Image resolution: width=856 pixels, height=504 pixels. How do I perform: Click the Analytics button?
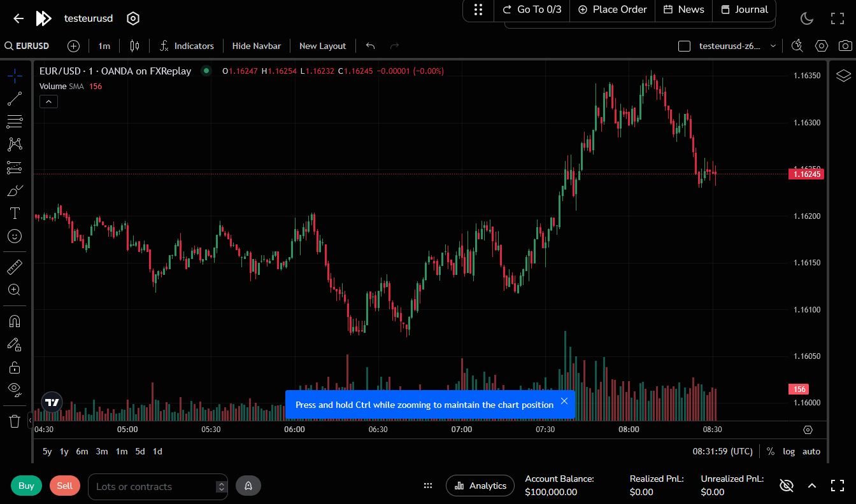[480, 486]
